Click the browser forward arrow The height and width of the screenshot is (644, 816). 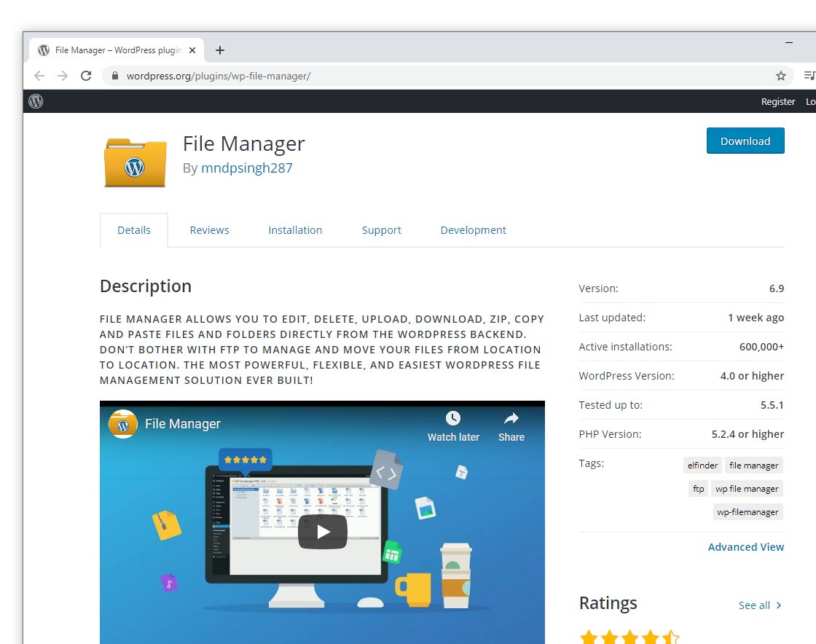coord(63,76)
